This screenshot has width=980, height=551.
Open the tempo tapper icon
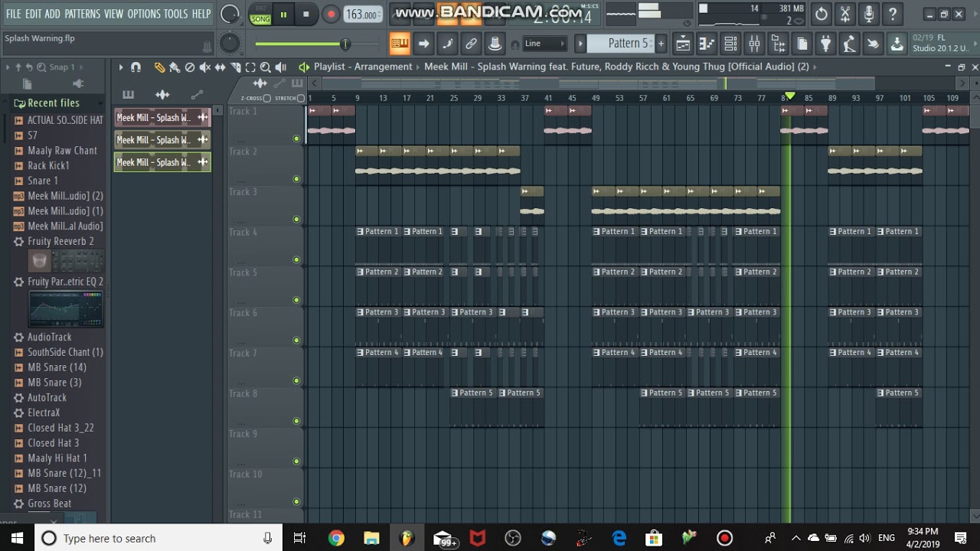point(849,44)
